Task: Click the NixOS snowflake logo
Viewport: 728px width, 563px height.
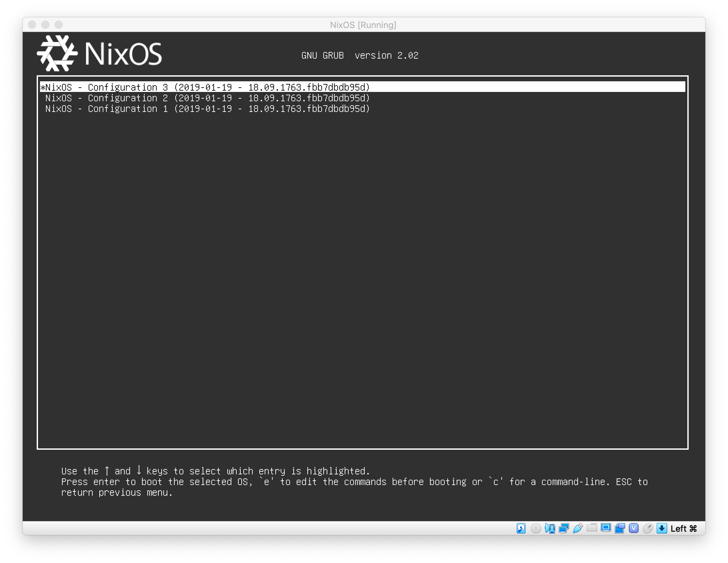Action: pos(57,53)
